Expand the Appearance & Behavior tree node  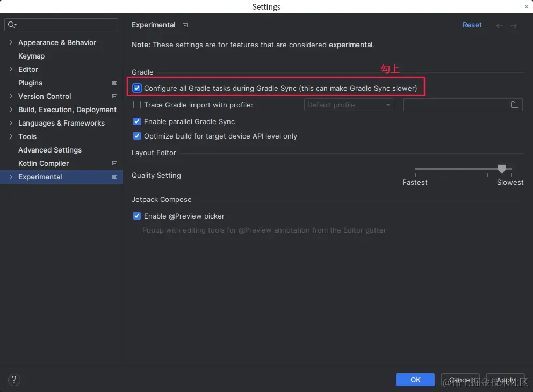click(x=11, y=42)
